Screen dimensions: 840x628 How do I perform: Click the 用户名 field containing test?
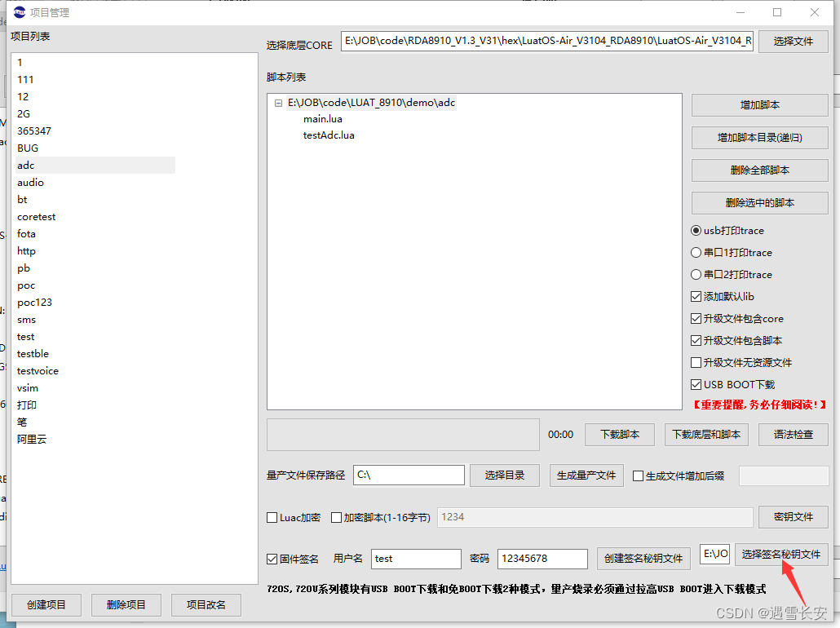[x=416, y=559]
